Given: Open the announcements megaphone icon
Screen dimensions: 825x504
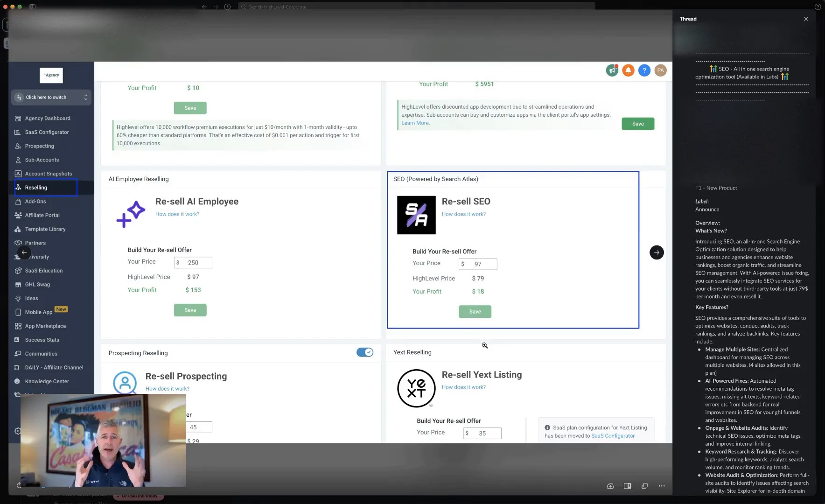Looking at the screenshot, I should pos(612,70).
